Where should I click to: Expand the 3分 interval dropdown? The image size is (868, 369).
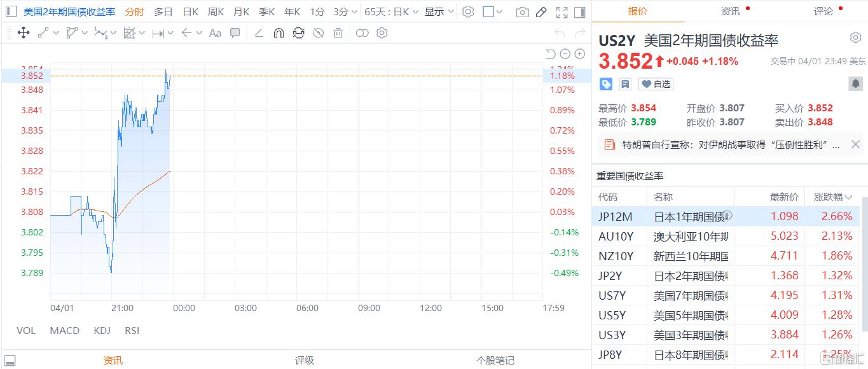[345, 12]
